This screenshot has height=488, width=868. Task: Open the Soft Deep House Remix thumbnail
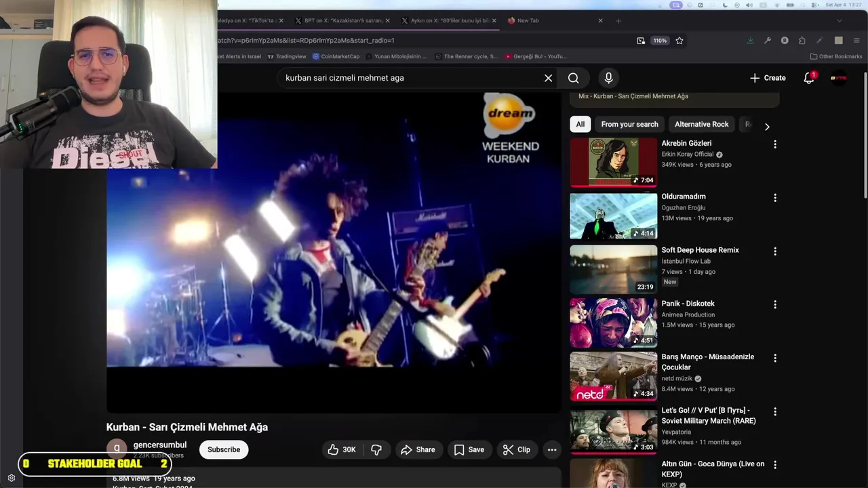click(614, 269)
